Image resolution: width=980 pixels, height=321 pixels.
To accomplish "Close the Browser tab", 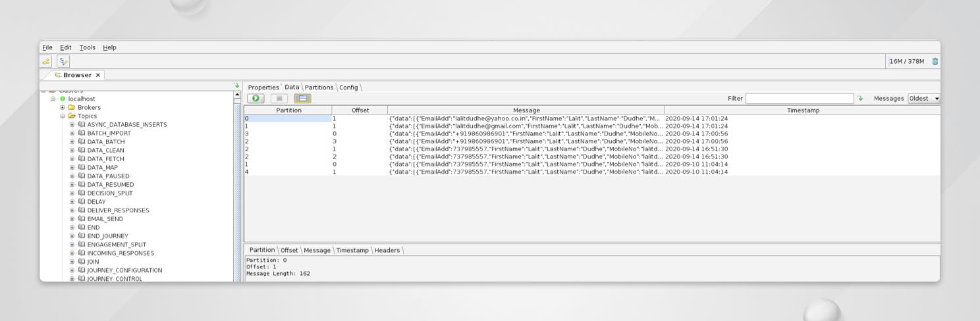I will tap(98, 75).
